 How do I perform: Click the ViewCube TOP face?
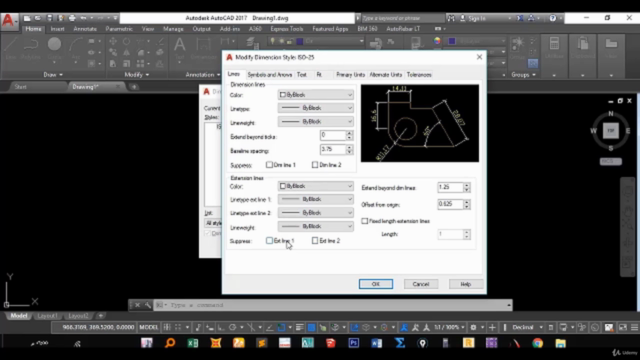pyautogui.click(x=611, y=131)
